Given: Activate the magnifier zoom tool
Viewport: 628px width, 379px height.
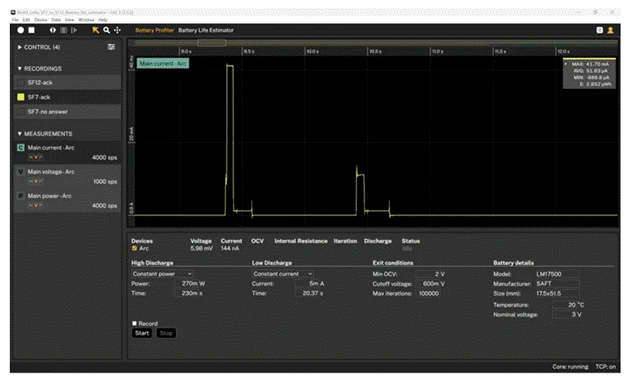Looking at the screenshot, I should coord(107,30).
